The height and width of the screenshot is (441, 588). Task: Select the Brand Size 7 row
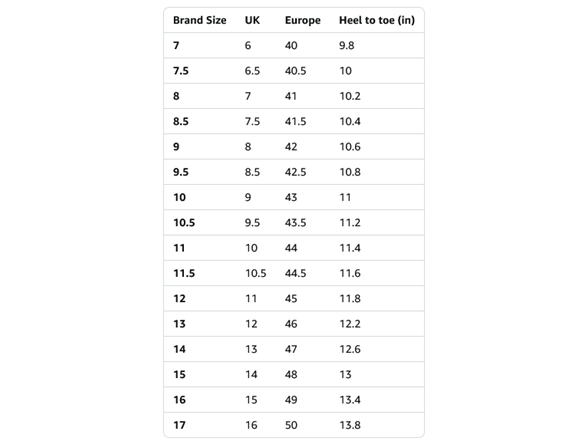click(x=294, y=45)
